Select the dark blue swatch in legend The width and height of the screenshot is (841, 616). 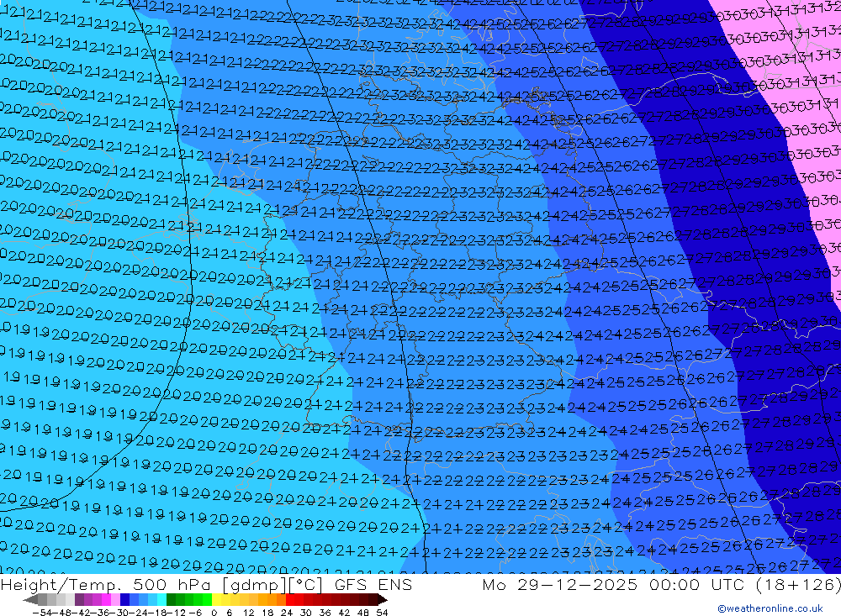point(124,600)
